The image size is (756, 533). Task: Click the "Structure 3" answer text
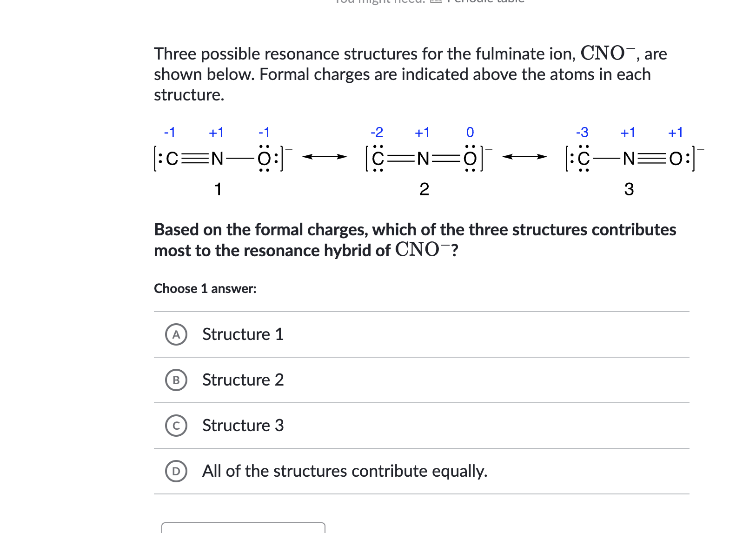(x=243, y=426)
